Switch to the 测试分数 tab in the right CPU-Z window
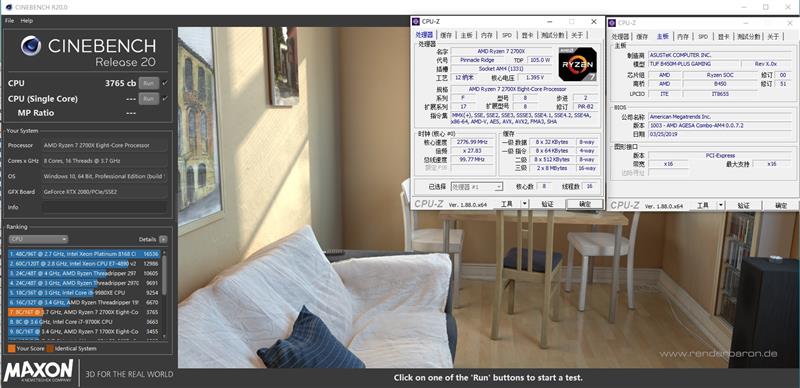 749,37
